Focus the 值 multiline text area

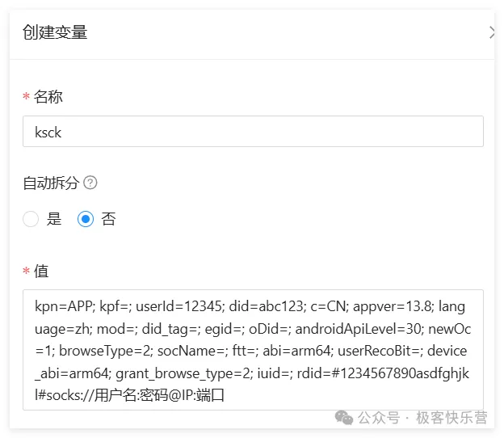(253, 350)
